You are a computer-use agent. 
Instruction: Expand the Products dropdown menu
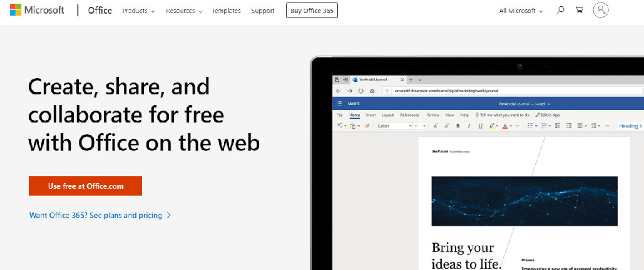139,11
